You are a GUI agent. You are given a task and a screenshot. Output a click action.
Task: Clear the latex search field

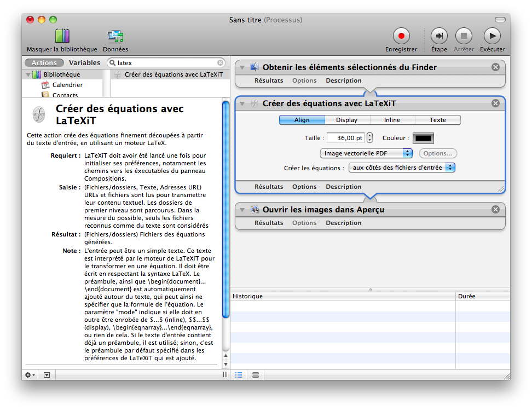pyautogui.click(x=220, y=63)
